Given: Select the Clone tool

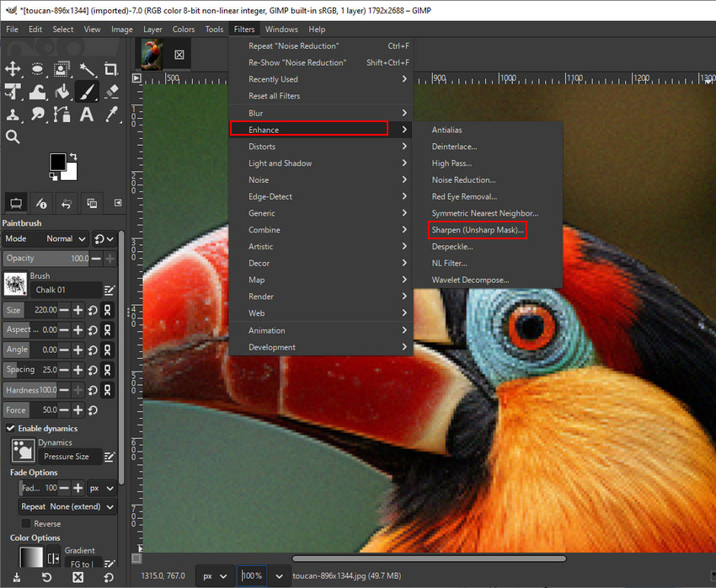Looking at the screenshot, I should (x=13, y=114).
